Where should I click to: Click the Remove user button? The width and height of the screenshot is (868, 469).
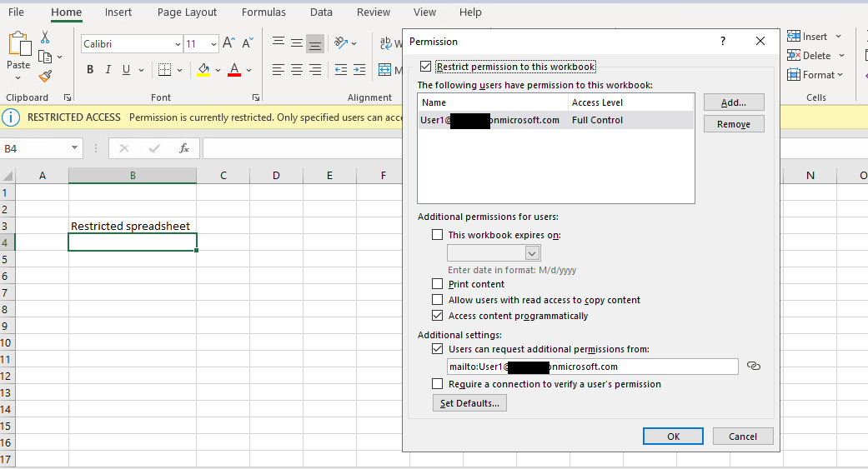tap(734, 124)
